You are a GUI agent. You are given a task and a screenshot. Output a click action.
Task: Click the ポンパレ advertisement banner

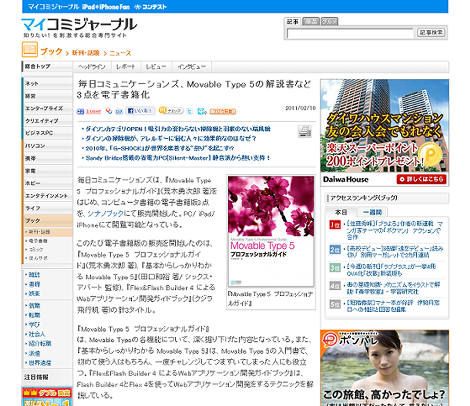(x=384, y=368)
